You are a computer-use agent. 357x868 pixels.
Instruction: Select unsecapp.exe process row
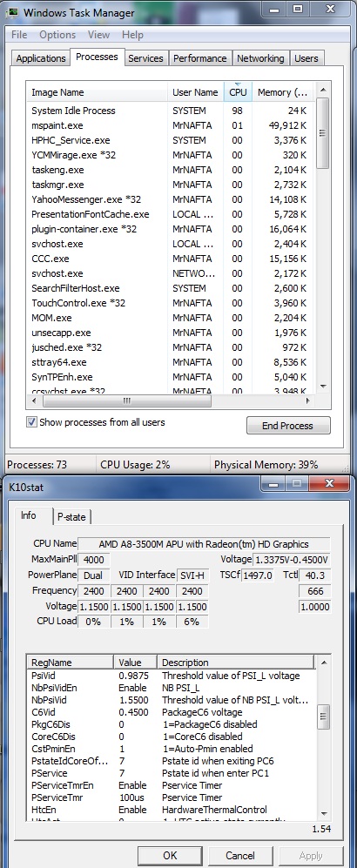click(x=171, y=333)
